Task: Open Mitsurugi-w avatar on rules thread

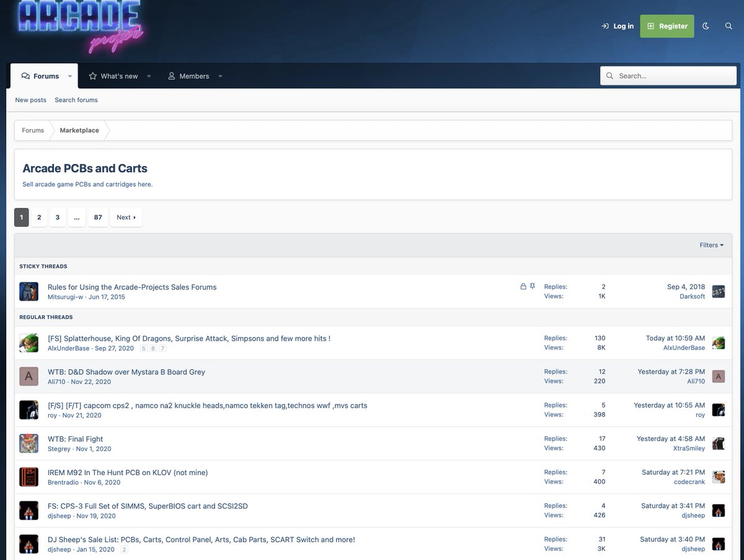Action: [29, 292]
